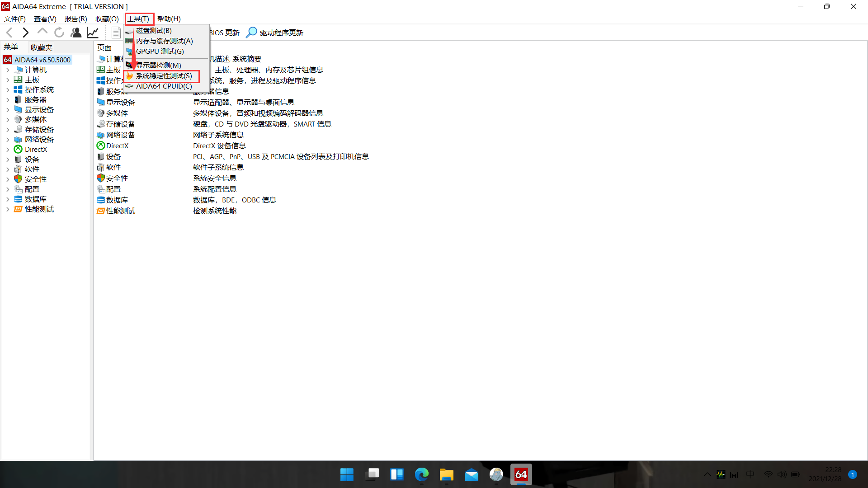Open the sensor graph icon in the toolbar

(x=93, y=32)
